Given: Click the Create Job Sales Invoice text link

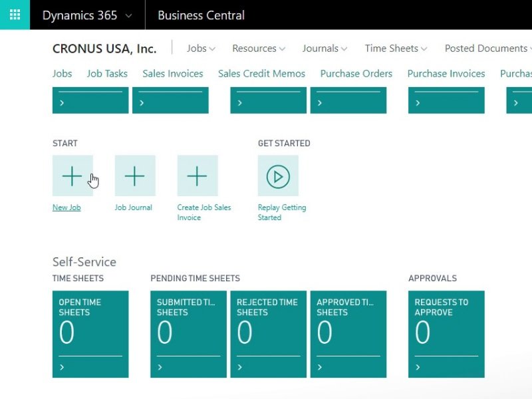Looking at the screenshot, I should 204,212.
